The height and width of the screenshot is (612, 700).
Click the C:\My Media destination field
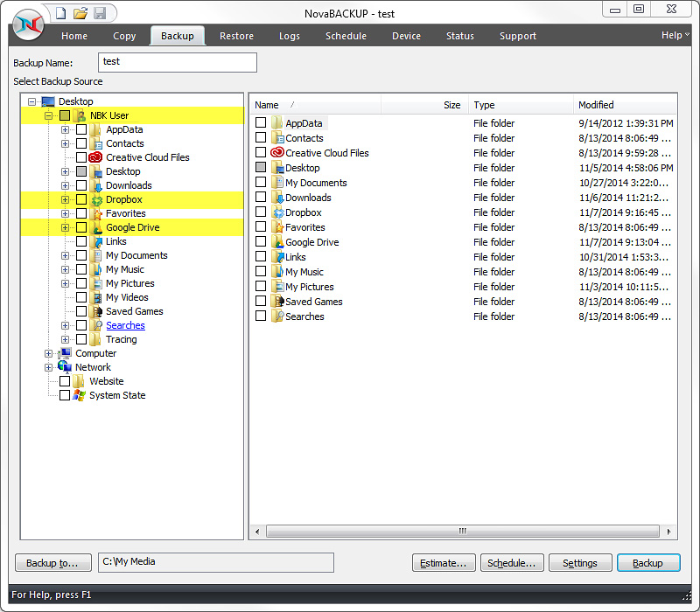(215, 562)
